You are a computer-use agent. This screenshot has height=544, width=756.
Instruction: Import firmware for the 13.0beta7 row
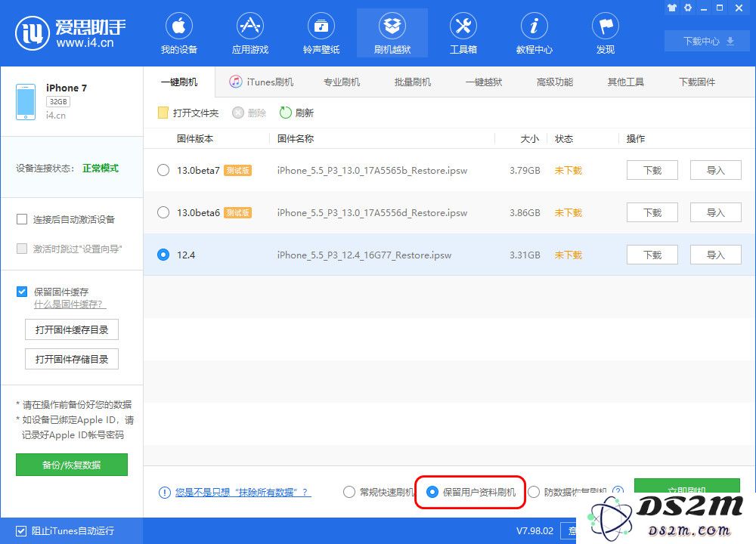(715, 170)
